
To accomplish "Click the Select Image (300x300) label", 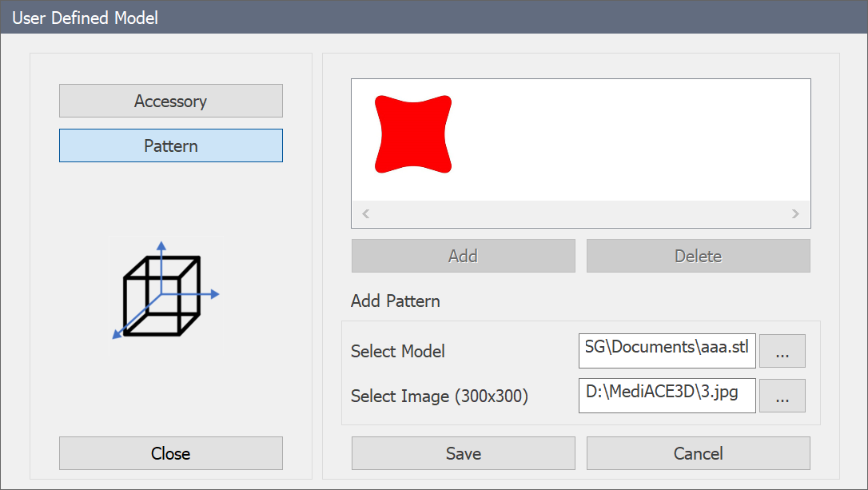I will (440, 396).
